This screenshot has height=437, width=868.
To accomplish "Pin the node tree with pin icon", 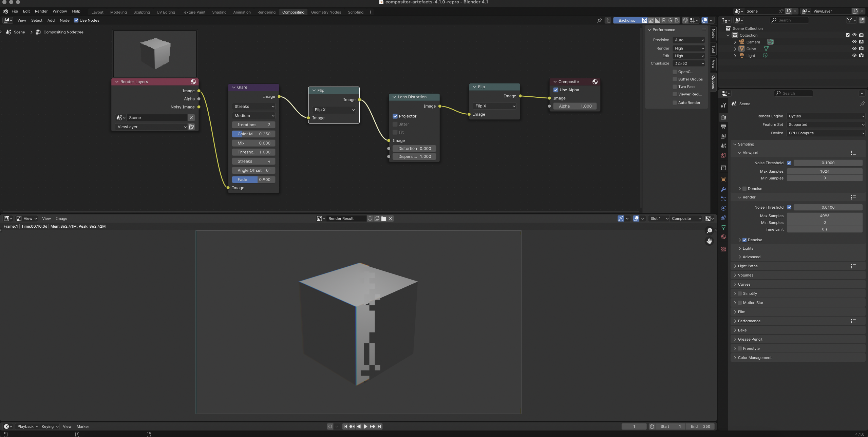I will [600, 20].
